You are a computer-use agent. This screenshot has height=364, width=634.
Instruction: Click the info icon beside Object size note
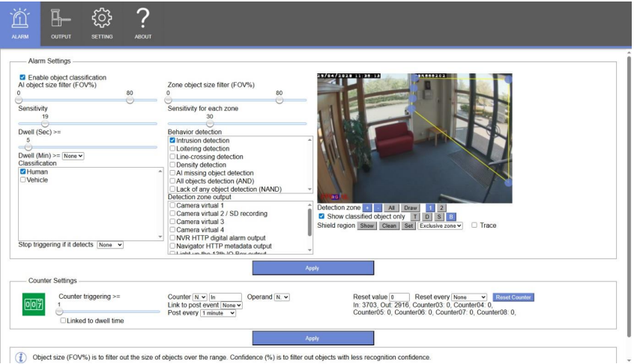21,357
